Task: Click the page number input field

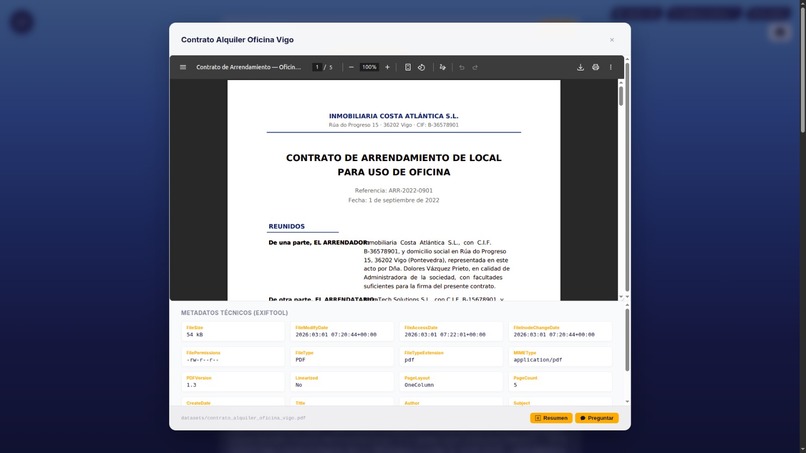Action: point(317,67)
